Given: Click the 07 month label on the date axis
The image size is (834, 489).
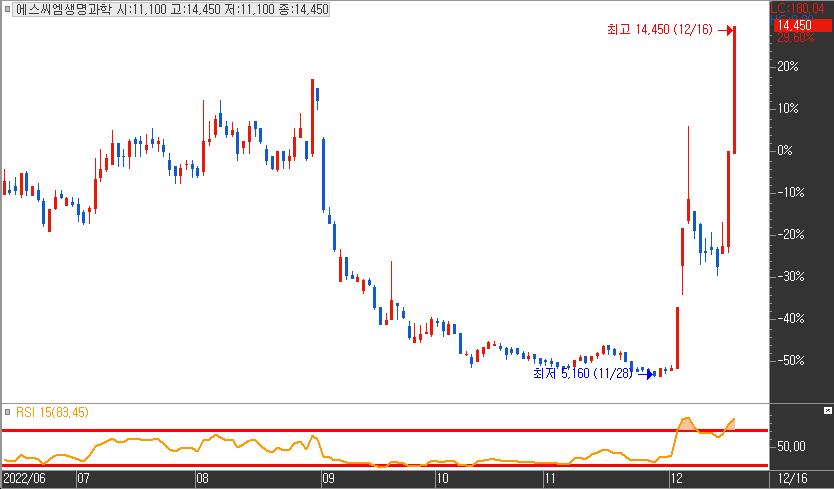Looking at the screenshot, I should pos(84,478).
